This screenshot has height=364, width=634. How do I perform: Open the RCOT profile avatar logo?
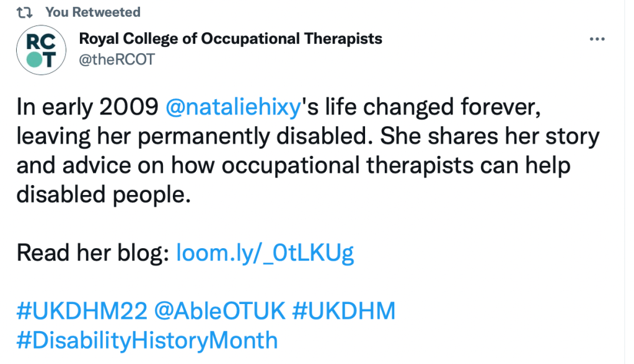click(41, 51)
